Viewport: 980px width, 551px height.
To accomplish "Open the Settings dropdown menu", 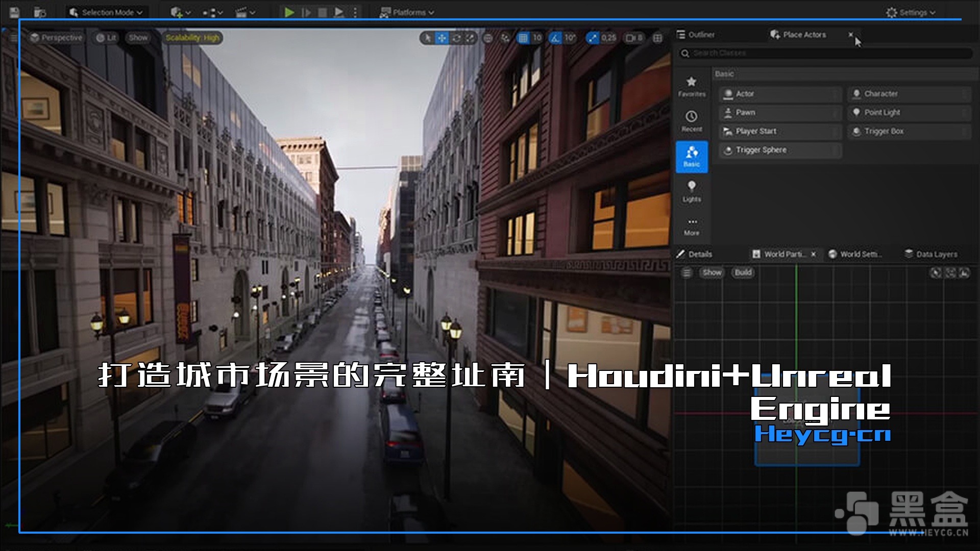I will coord(911,12).
